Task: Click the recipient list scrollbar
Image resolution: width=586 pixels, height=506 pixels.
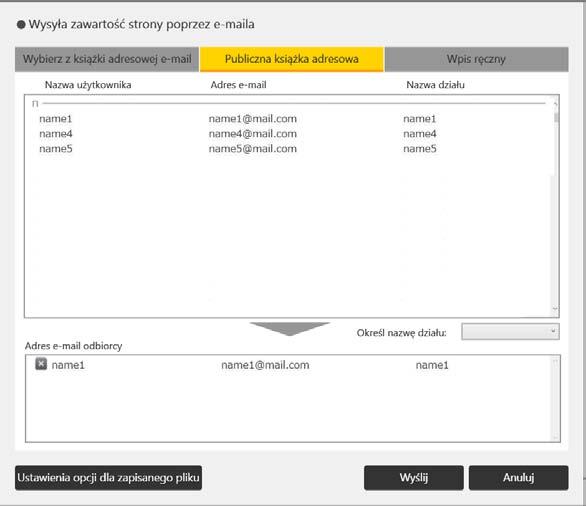Action: tap(555, 398)
